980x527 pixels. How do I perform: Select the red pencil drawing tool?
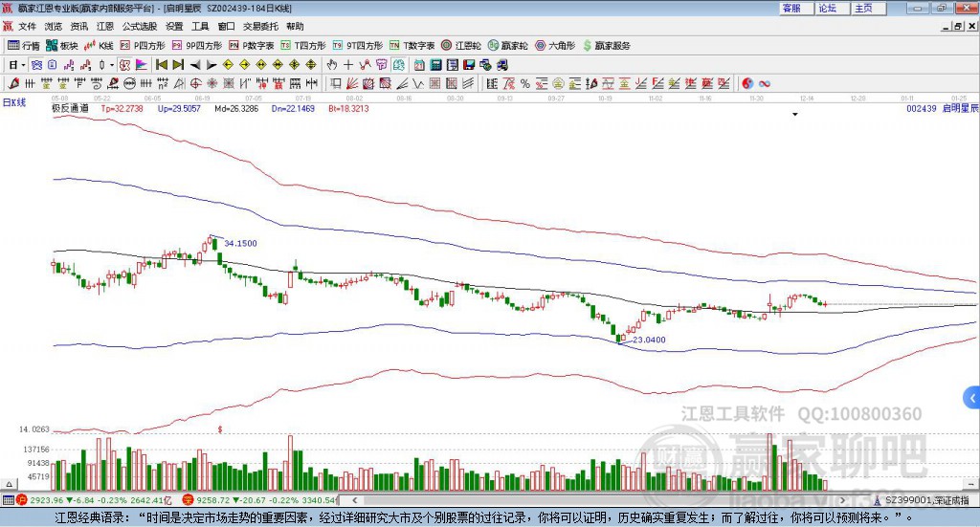click(x=13, y=83)
